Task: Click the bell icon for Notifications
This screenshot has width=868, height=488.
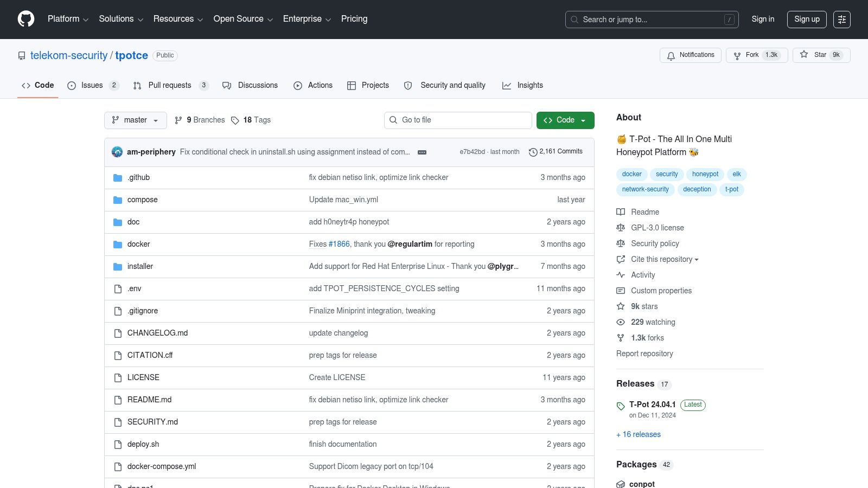Action: tap(671, 55)
